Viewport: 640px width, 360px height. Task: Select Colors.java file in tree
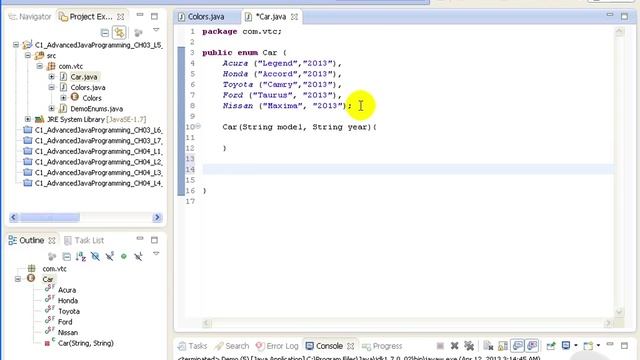pyautogui.click(x=88, y=87)
